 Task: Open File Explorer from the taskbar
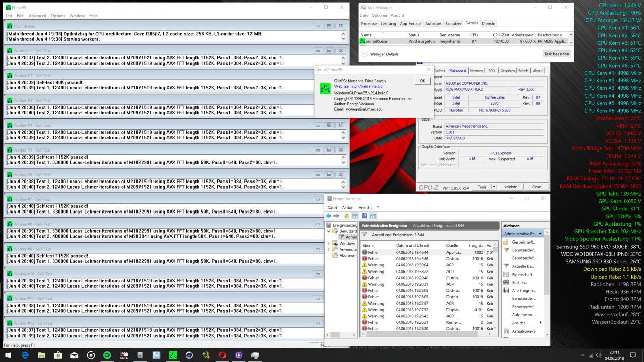42,355
